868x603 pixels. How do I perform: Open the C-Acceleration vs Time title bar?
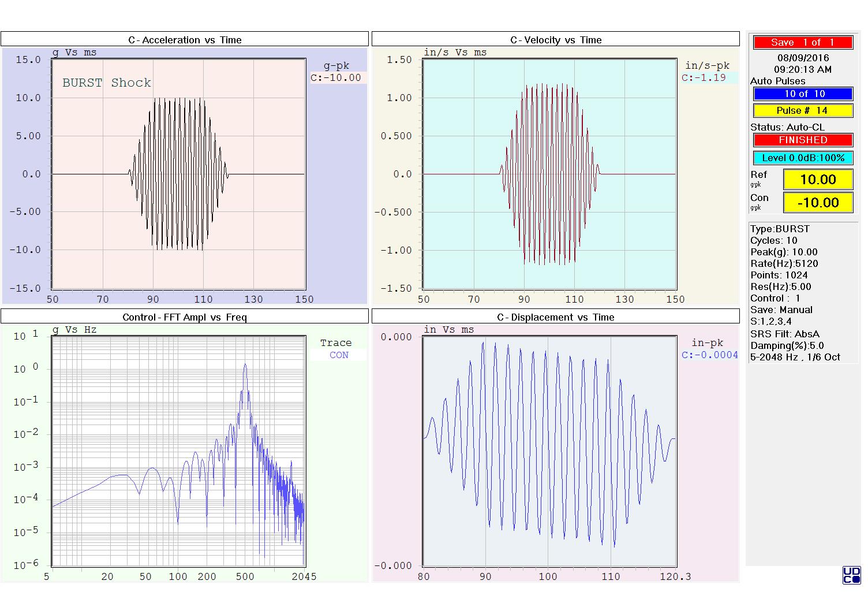pos(185,39)
